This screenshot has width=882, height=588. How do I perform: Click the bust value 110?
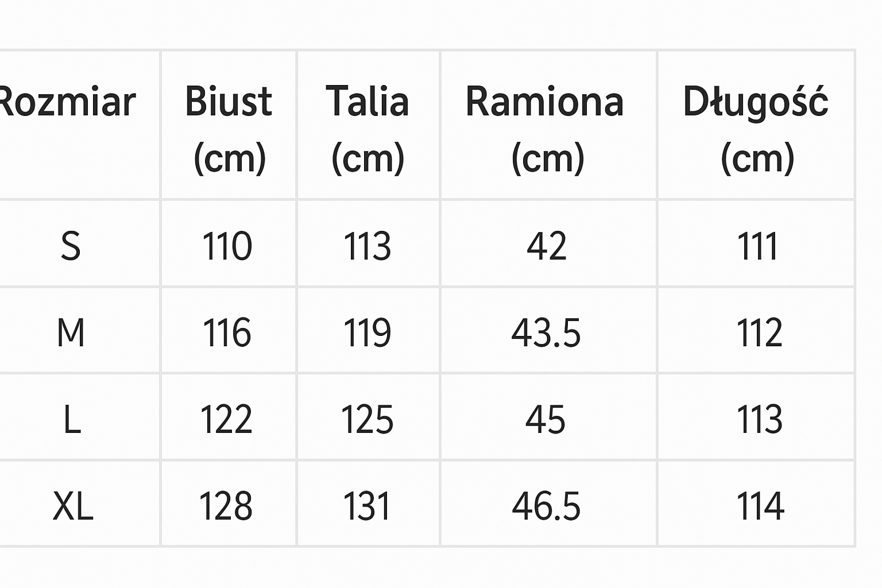click(x=227, y=246)
